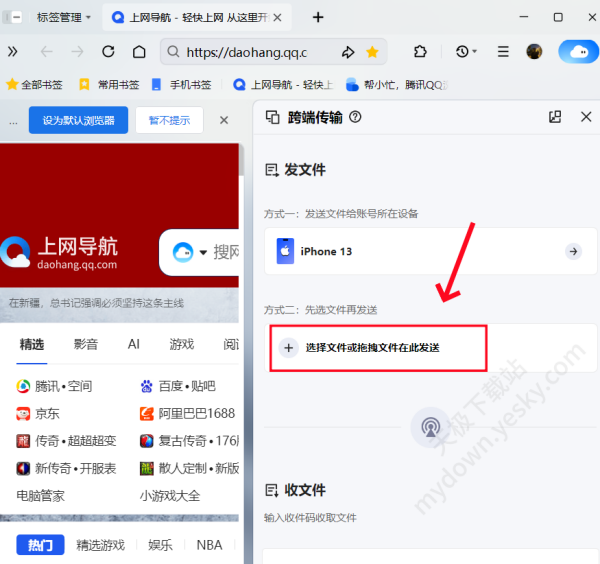
Task: Click the reload page icon
Action: (x=108, y=52)
